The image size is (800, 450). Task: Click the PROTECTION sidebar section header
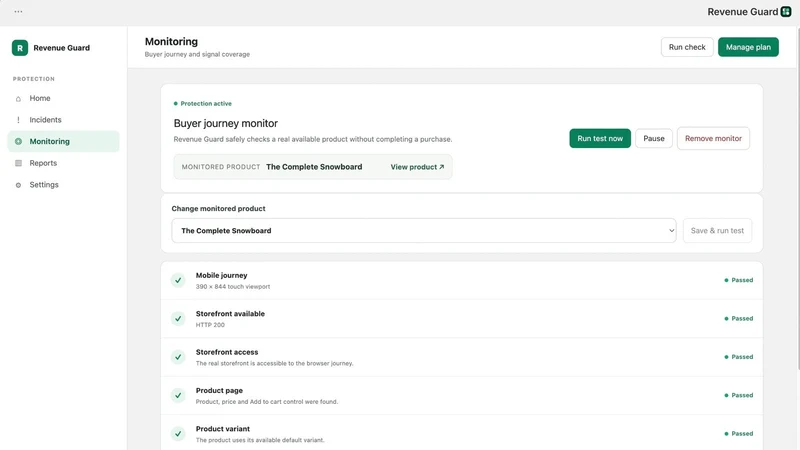(x=34, y=79)
